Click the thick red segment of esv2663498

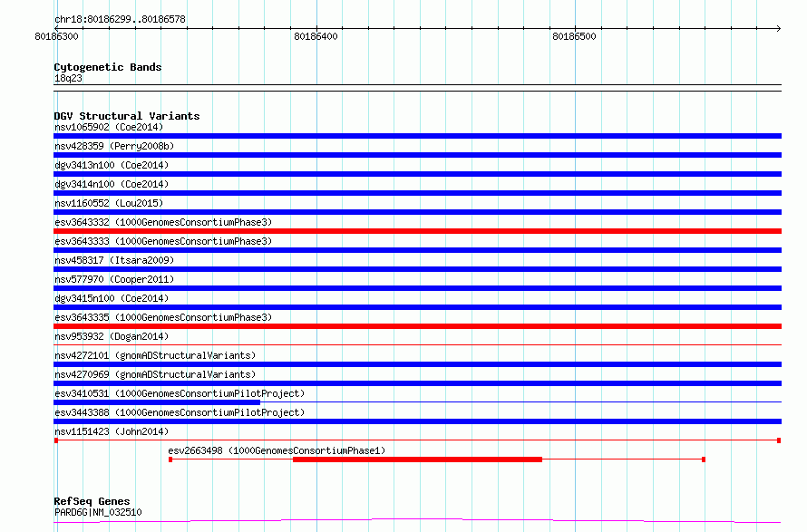(x=417, y=459)
